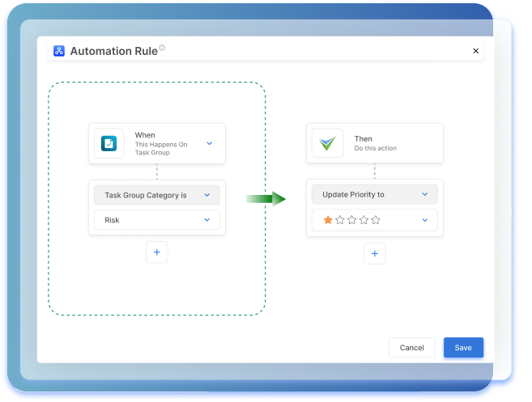The height and width of the screenshot is (402, 532).
Task: Open the info tooltip beside Automation Rule
Action: pos(162,48)
